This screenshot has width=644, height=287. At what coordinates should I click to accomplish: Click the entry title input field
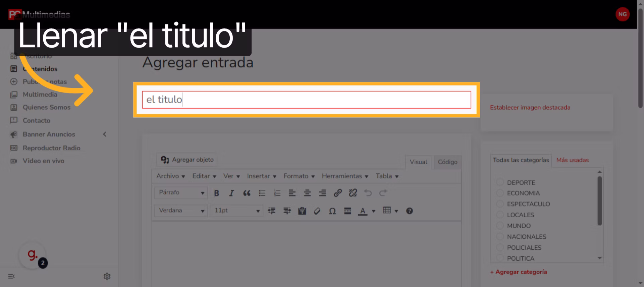pyautogui.click(x=306, y=100)
